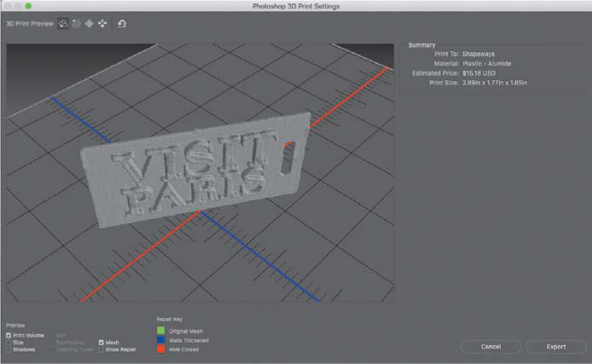Click the '3D Print Preview' label

pos(30,24)
